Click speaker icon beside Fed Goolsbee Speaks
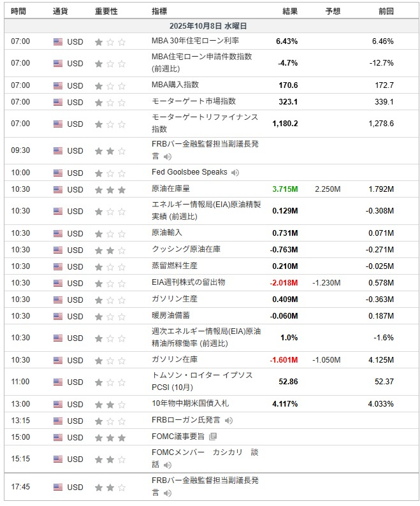The height and width of the screenshot is (506, 420). coord(235,173)
